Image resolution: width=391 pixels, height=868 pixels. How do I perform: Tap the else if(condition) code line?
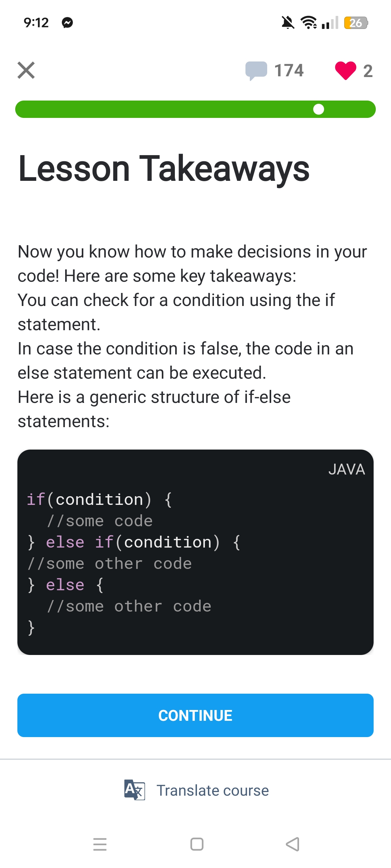[134, 542]
